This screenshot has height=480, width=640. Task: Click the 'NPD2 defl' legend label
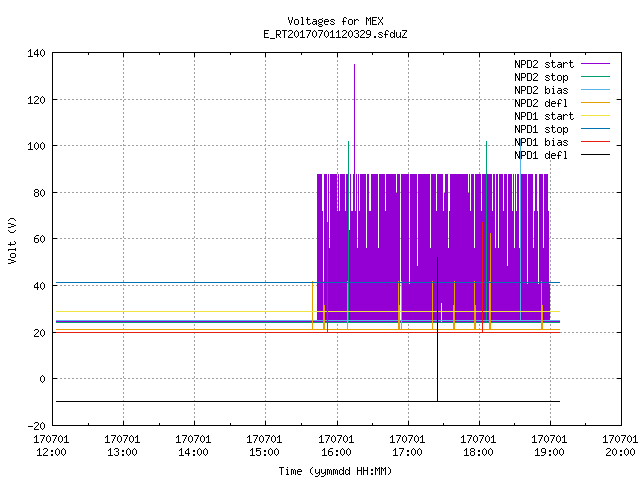coord(541,103)
